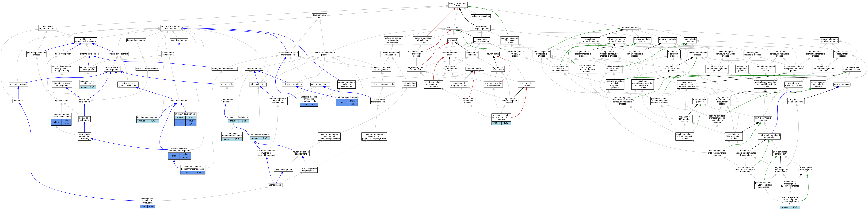
Task: Select the 'gene expression' node
Action: 842,84
